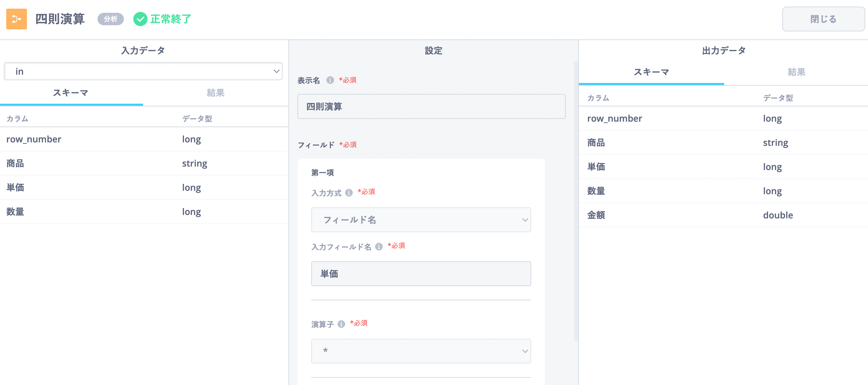The image size is (868, 385).
Task: Click the フィールド section label
Action: (x=316, y=145)
